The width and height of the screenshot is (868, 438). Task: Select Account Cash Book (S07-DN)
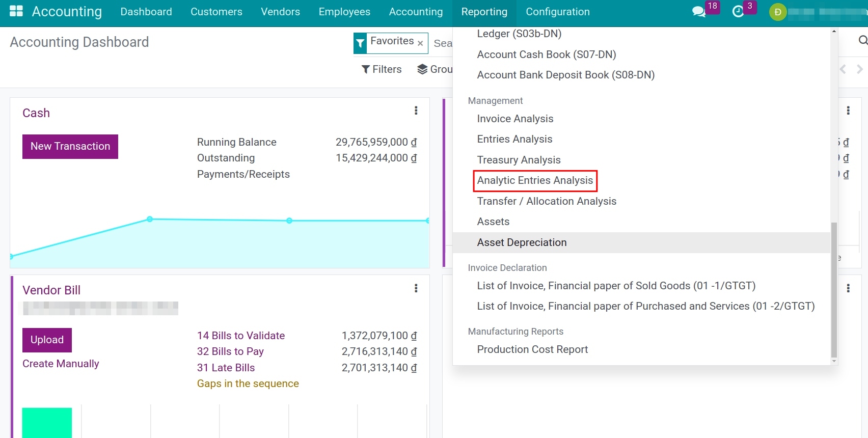pyautogui.click(x=547, y=54)
